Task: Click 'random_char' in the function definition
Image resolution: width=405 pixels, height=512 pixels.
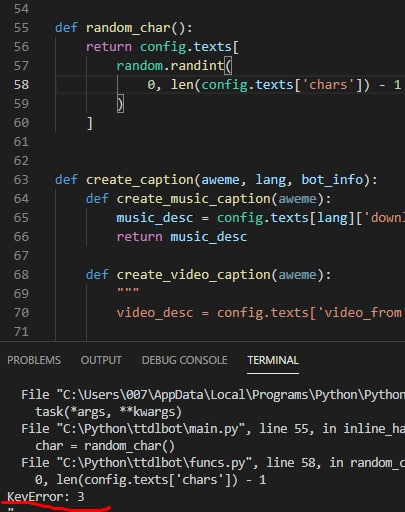Action: (128, 28)
